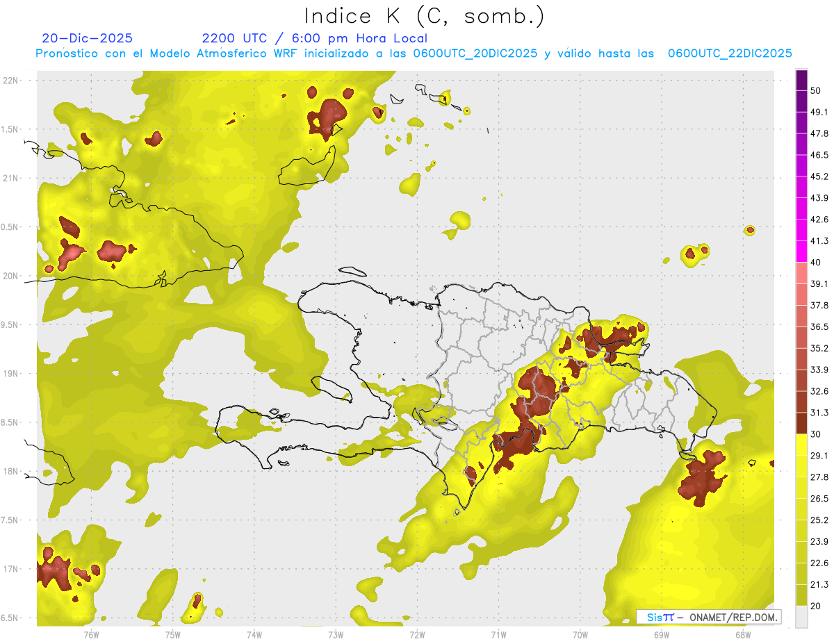Click the longitude label "74W"
This screenshot has width=834, height=644.
254,635
